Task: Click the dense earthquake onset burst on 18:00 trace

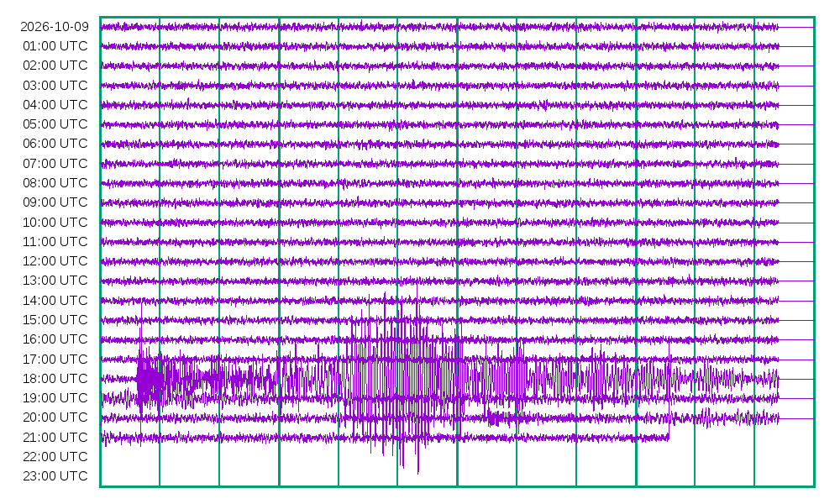Action: point(150,381)
